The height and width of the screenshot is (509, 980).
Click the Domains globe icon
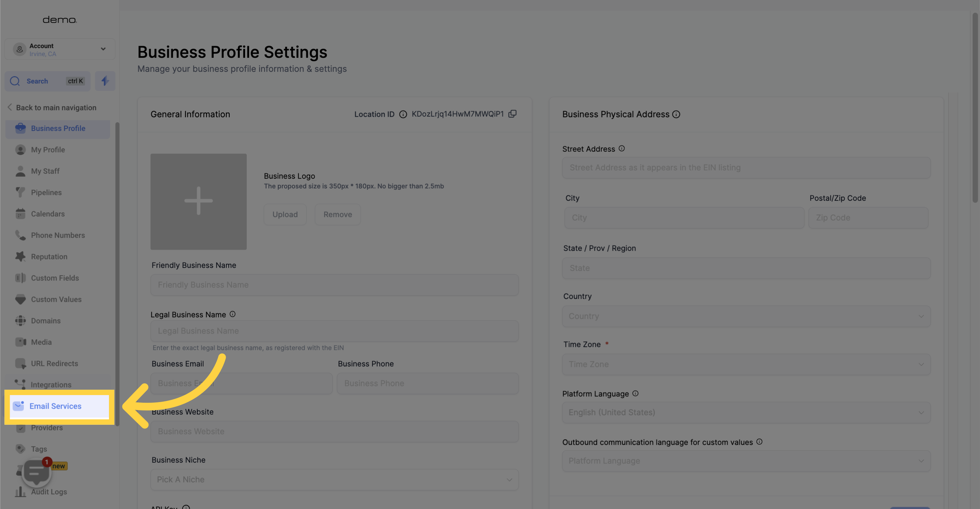[x=20, y=321]
